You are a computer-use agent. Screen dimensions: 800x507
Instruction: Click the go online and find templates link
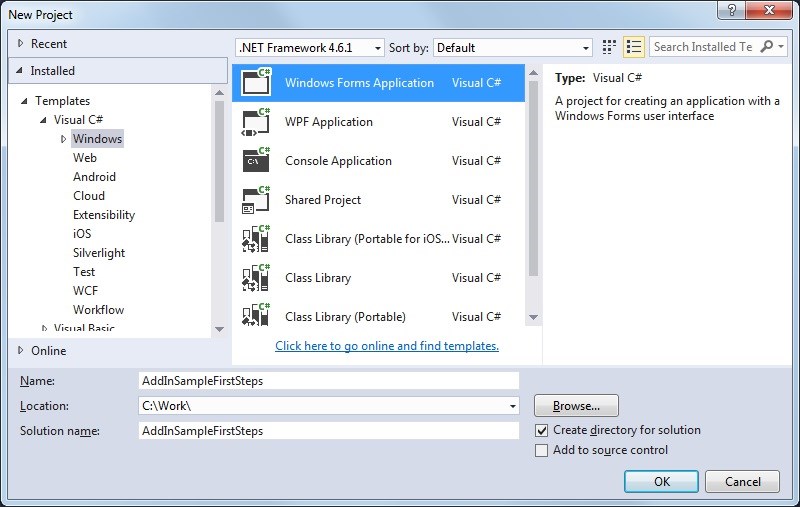[x=387, y=346]
